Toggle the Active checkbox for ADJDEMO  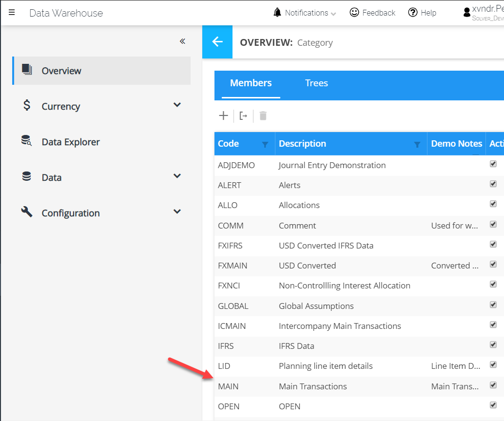click(493, 164)
